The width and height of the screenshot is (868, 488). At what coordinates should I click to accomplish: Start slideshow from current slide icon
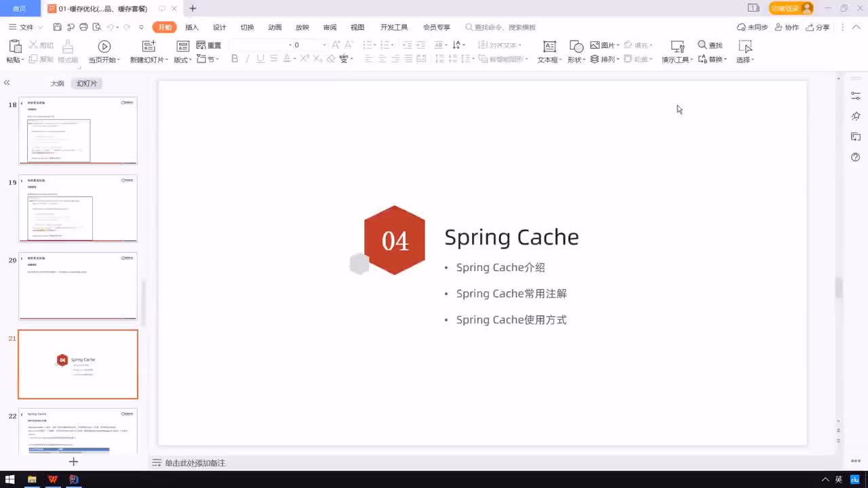[104, 46]
